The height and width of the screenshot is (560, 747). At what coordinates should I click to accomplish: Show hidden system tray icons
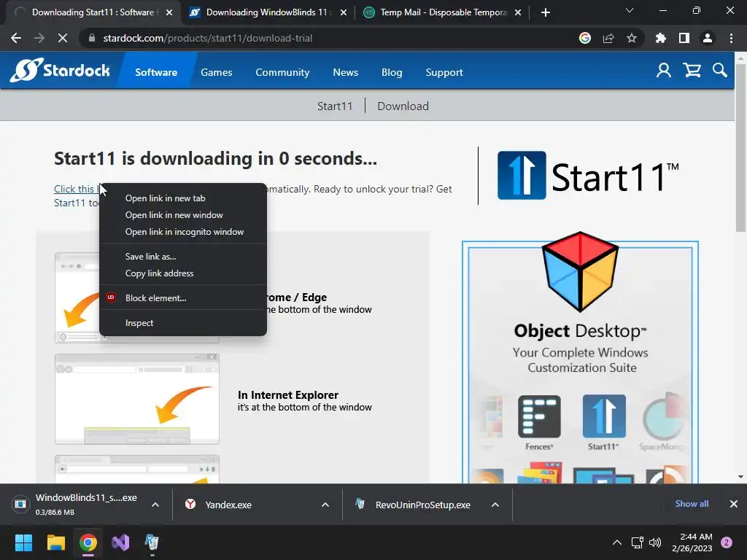(x=617, y=542)
